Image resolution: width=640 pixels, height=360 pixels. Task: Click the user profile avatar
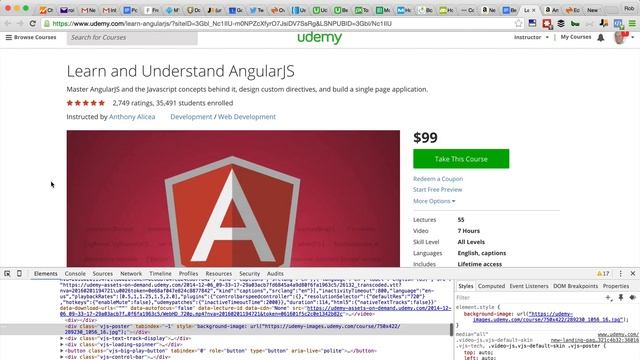click(x=620, y=38)
